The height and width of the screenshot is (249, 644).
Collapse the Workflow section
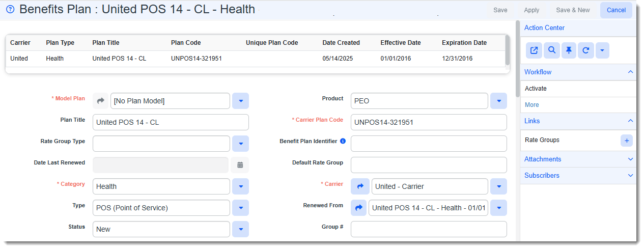coord(631,72)
